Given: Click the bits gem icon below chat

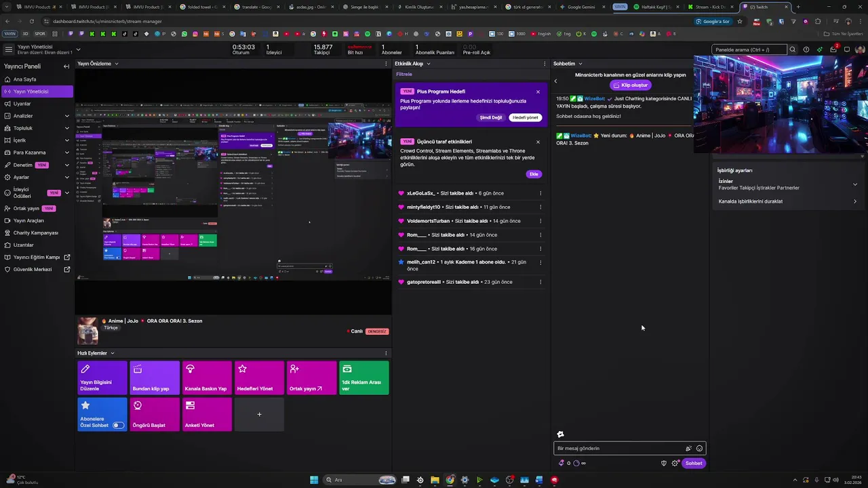Looking at the screenshot, I should 561,463.
